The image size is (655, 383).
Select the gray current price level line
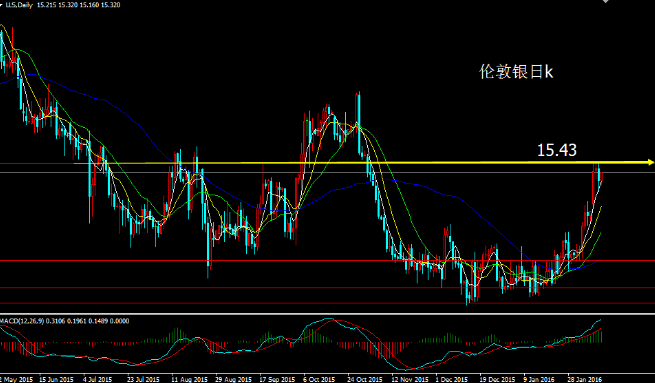click(328, 172)
